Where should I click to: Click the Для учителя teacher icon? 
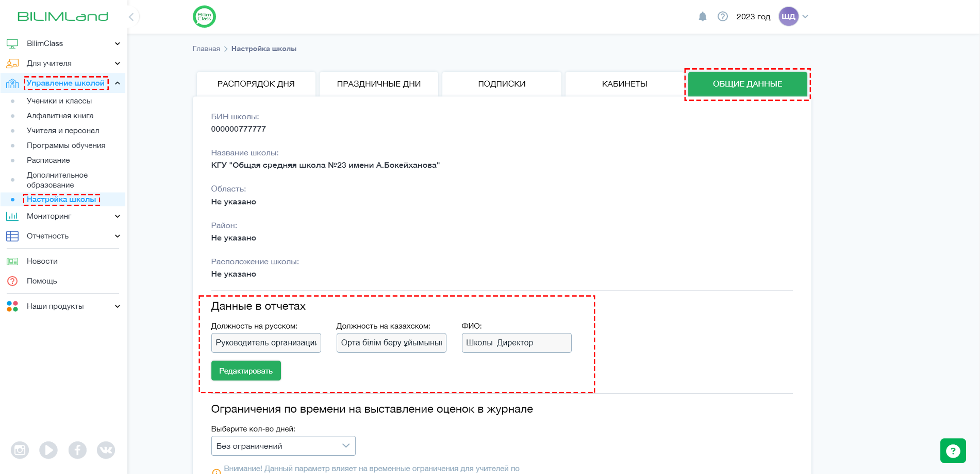(12, 63)
